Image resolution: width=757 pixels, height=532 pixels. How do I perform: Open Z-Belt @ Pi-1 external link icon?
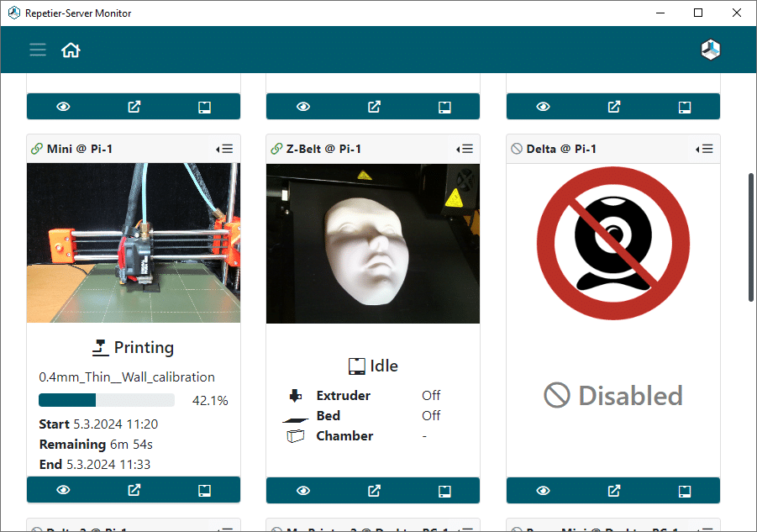[x=374, y=491]
